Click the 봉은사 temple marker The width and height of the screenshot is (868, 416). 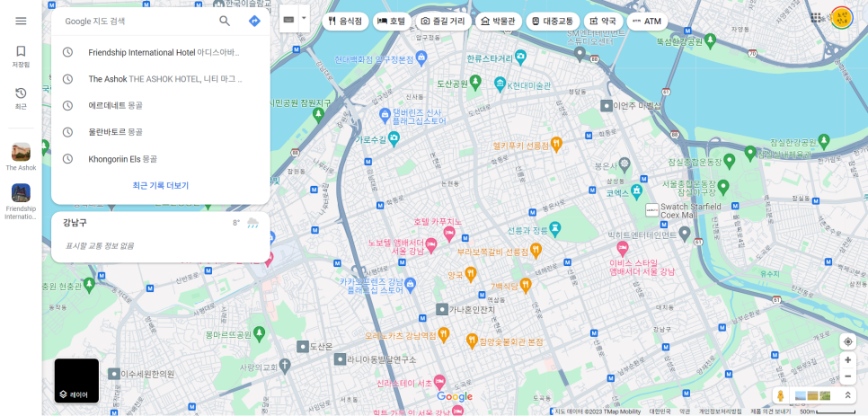624,164
